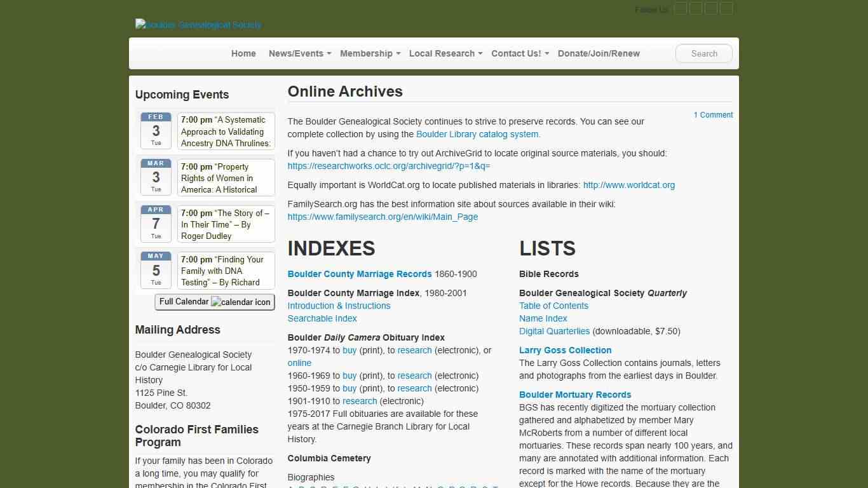Open the 1 Comment link

tap(713, 115)
